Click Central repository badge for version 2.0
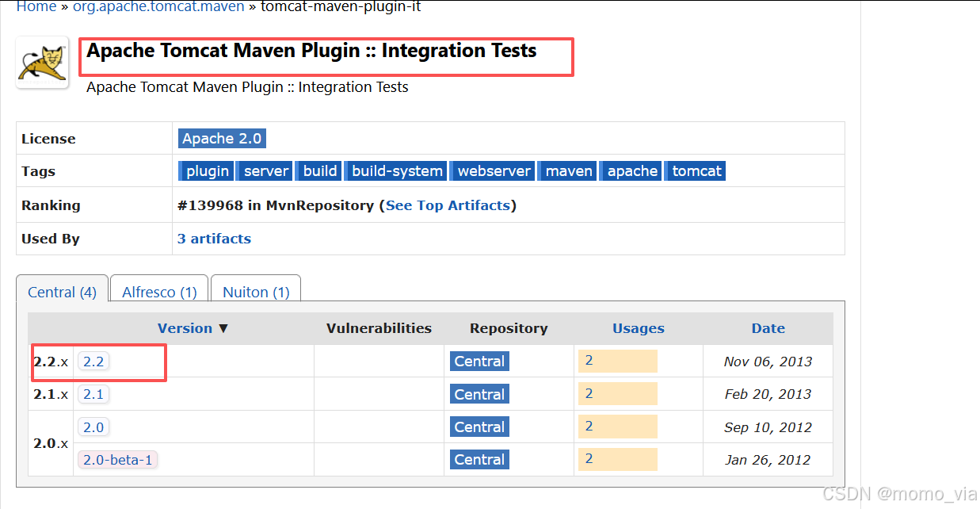This screenshot has width=980, height=509. click(x=479, y=427)
